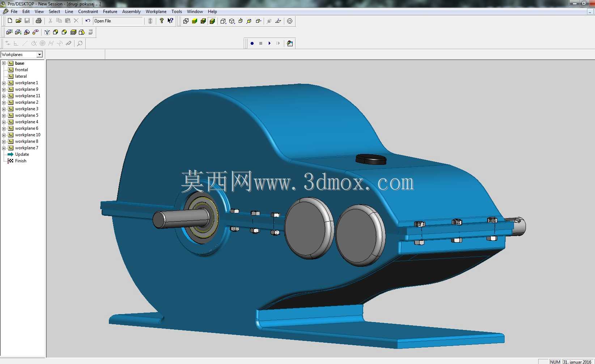Expand the workplane 4 tree node
The image size is (595, 364).
[4, 122]
